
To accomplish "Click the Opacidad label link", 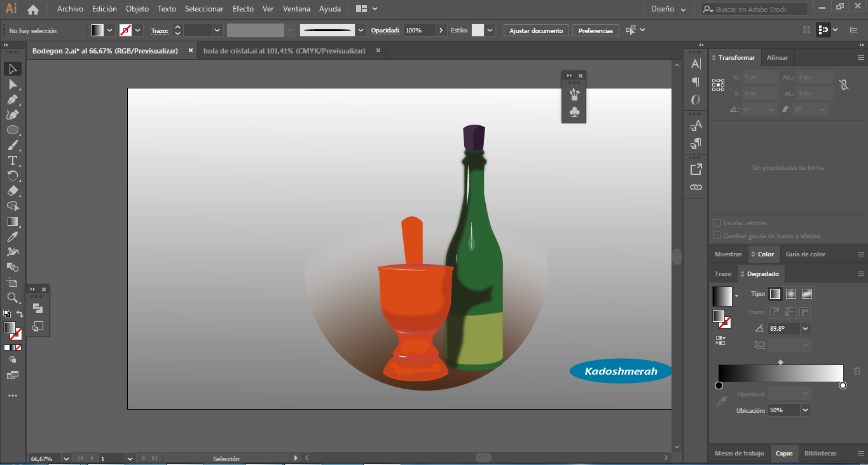I will point(385,31).
